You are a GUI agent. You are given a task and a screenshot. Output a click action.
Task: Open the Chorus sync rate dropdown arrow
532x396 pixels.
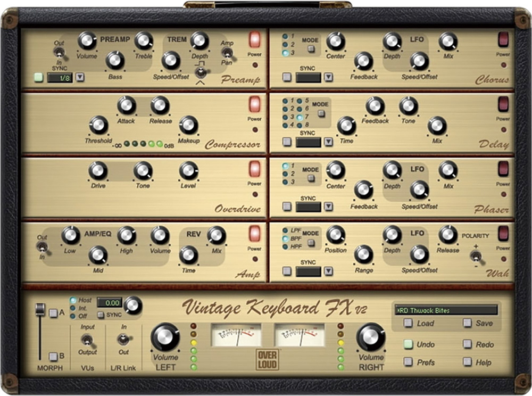328,77
